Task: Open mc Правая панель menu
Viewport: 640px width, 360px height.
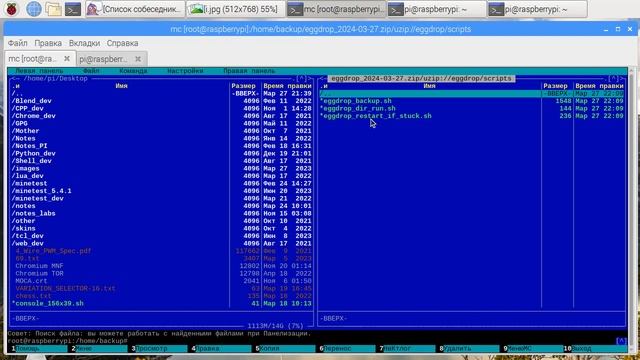Action: click(249, 71)
